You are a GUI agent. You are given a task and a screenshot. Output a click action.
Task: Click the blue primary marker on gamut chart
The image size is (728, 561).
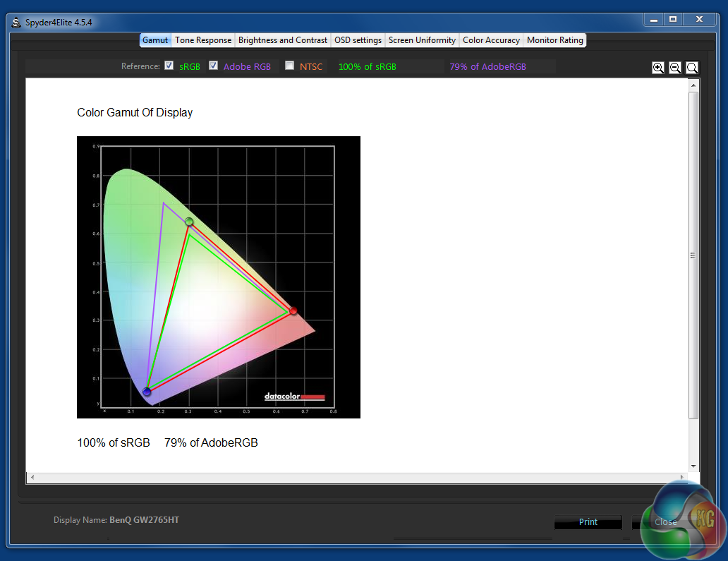pos(147,392)
